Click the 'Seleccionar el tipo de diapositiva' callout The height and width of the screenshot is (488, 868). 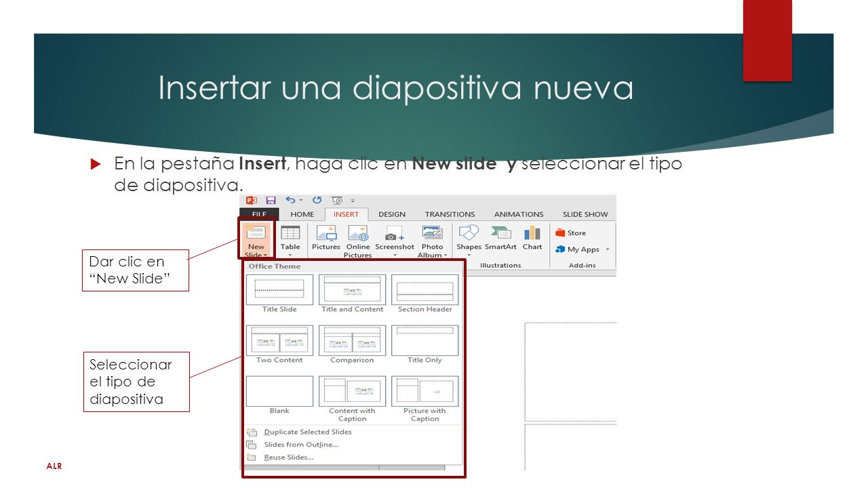136,382
